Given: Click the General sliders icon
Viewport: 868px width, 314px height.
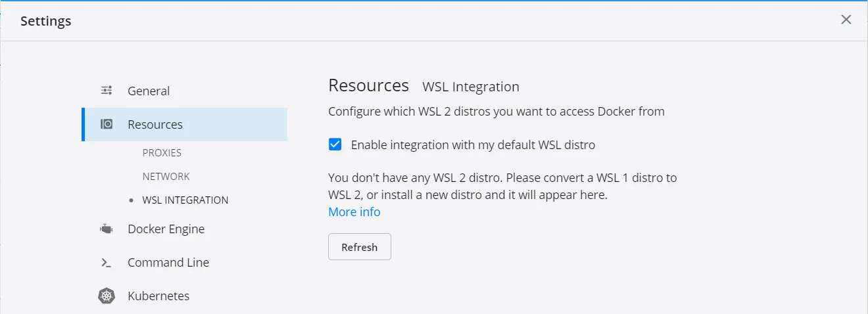Looking at the screenshot, I should [107, 91].
